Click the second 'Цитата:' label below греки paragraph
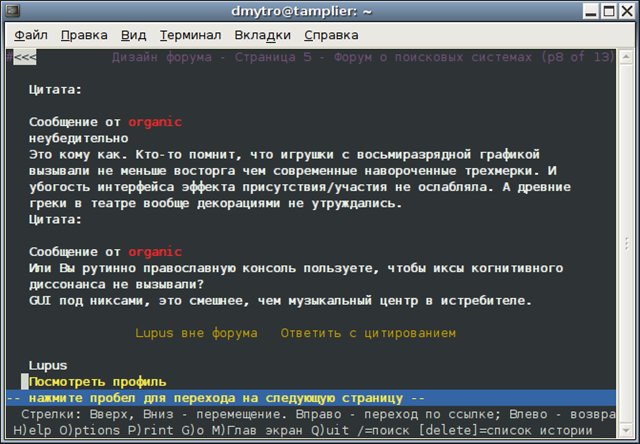Viewport: 640px width, 444px height. click(56, 220)
